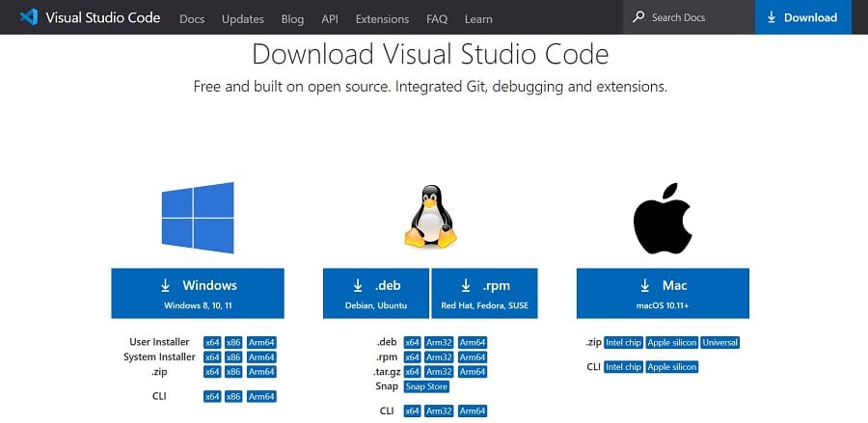Download Mac .zip Intel chip

pos(623,342)
